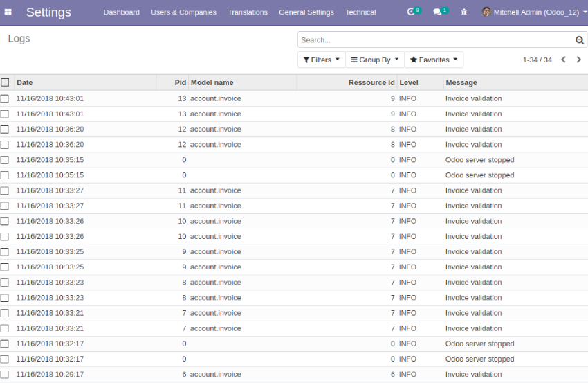Go to previous page of logs

tap(563, 60)
